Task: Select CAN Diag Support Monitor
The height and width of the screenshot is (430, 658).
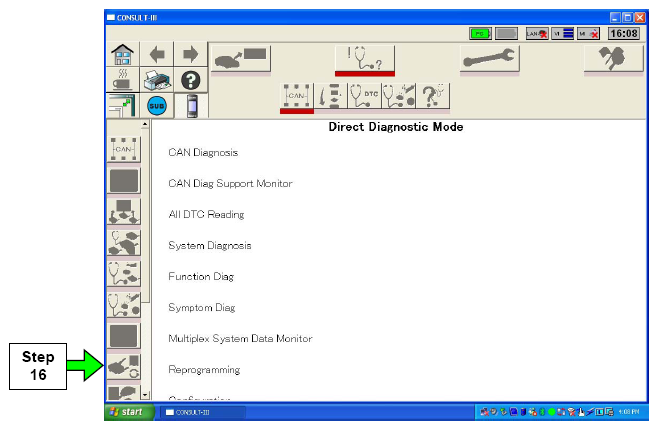Action: click(230, 183)
